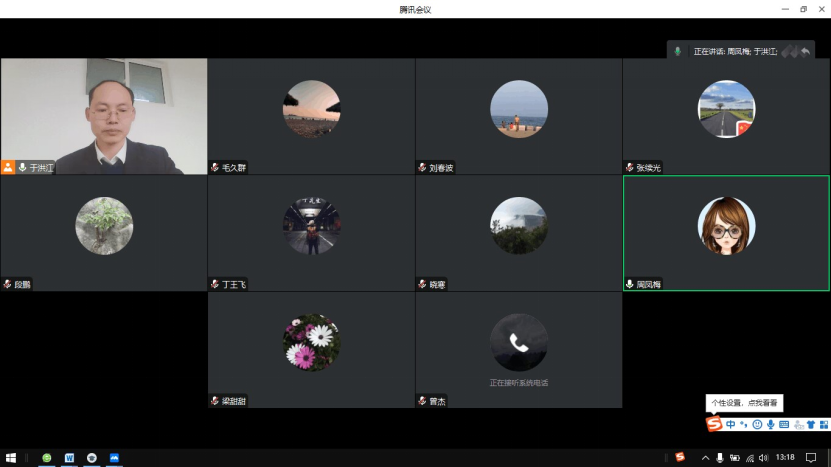Open the Sogou soft keyboard icon
Image resolution: width=831 pixels, height=467 pixels.
pos(784,425)
